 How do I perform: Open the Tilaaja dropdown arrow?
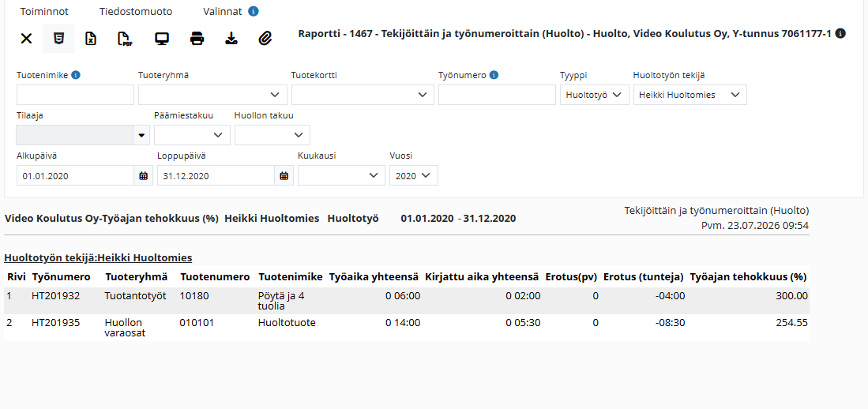(141, 135)
